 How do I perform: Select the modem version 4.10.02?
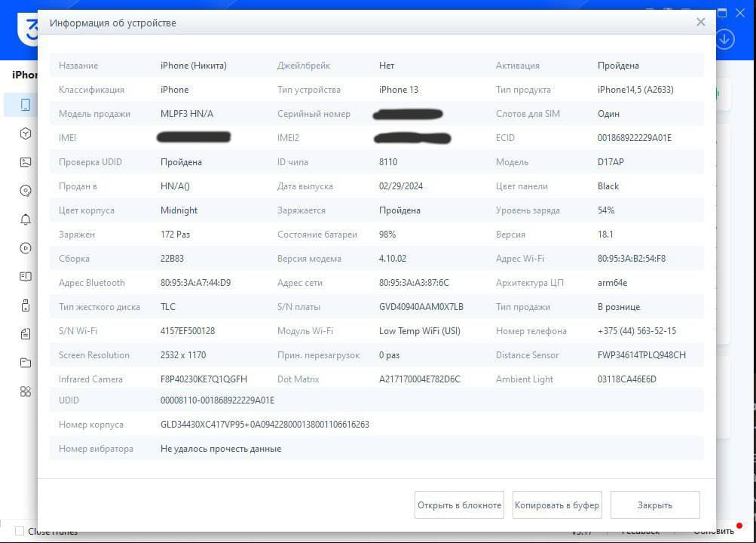tap(393, 259)
